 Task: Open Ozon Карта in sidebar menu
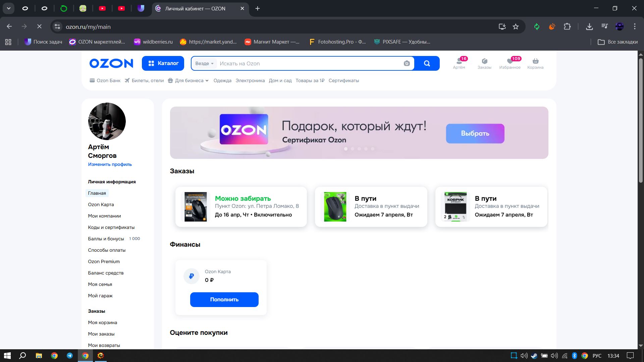(x=101, y=204)
